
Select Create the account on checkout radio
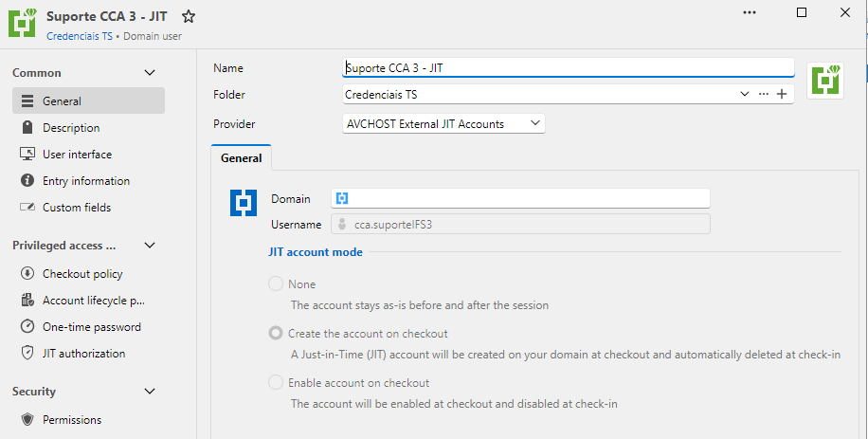click(x=276, y=333)
